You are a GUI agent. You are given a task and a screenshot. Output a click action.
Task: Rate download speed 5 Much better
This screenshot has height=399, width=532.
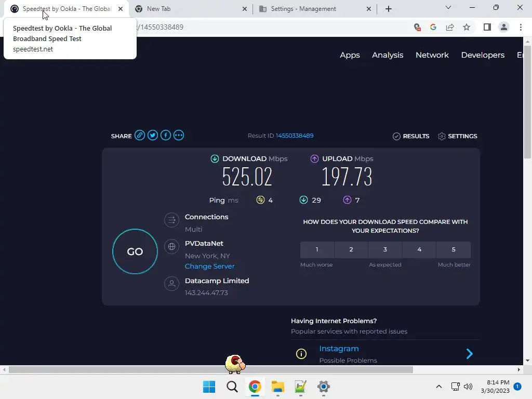pos(454,249)
